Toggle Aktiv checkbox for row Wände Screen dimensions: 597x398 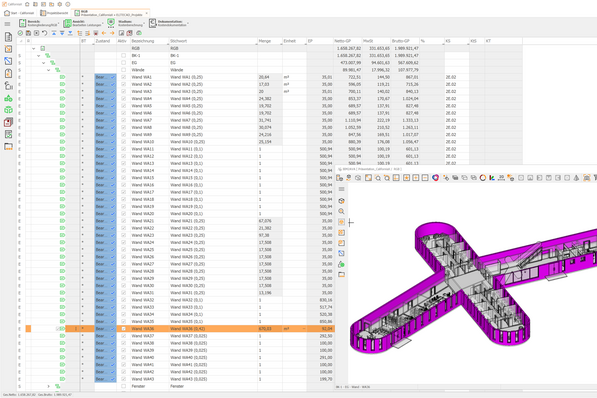(123, 70)
